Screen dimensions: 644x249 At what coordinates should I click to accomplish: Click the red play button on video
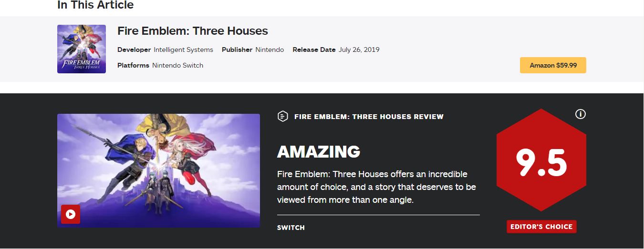point(71,214)
